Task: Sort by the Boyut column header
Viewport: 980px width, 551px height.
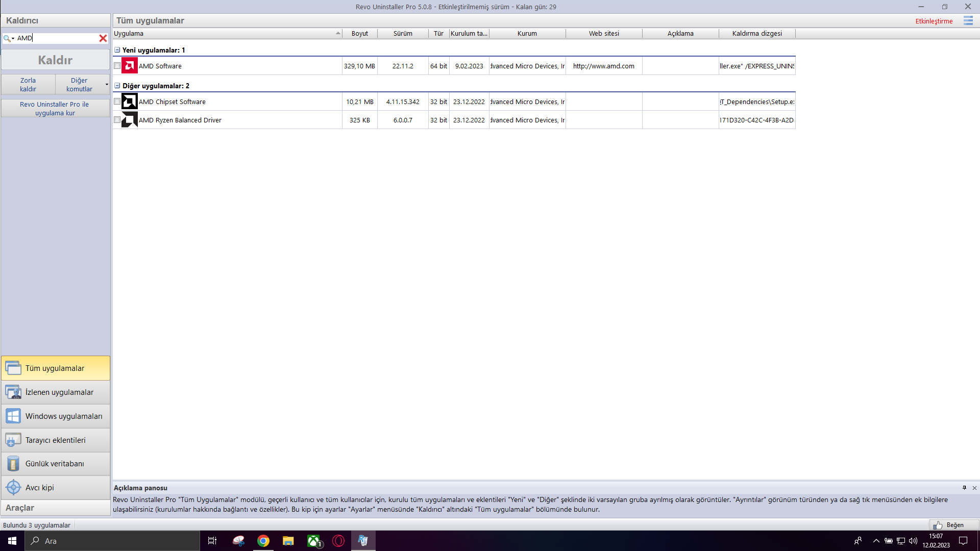Action: pos(359,34)
